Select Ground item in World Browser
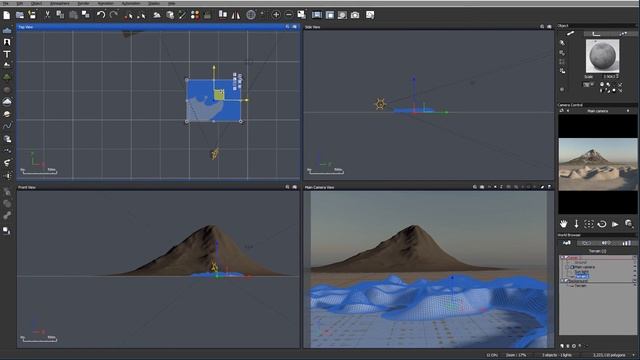 coord(580,262)
